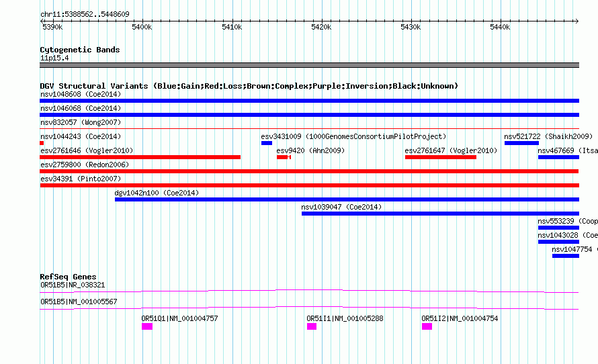The width and height of the screenshot is (598, 364).
Task: Click the chr11:5388562..5448609 coordinate text
Action: [85, 14]
